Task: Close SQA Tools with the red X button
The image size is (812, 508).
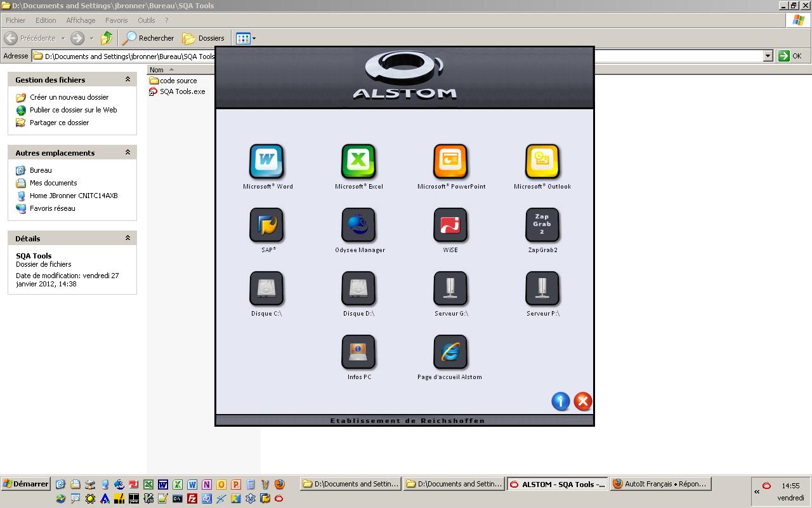Action: (582, 401)
